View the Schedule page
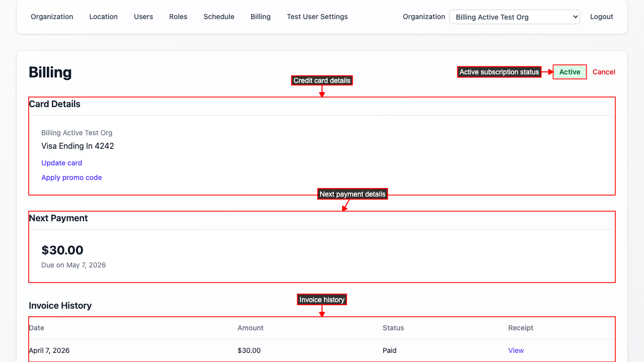This screenshot has width=644, height=362. pos(219,17)
